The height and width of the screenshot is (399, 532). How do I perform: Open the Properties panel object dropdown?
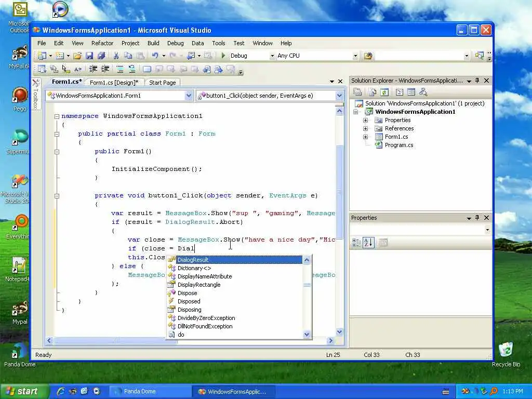[x=487, y=230]
